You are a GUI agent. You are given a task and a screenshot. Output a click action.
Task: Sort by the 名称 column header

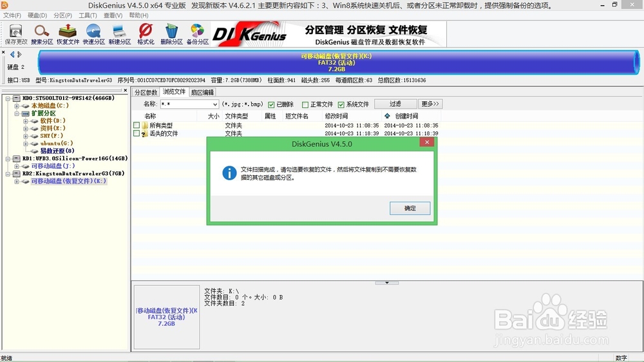coord(150,117)
